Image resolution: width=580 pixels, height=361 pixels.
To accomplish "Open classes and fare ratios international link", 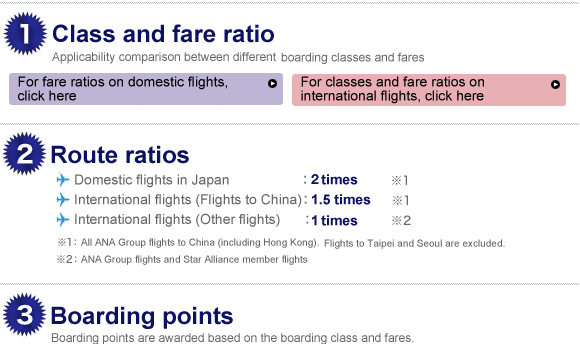I will 429,90.
